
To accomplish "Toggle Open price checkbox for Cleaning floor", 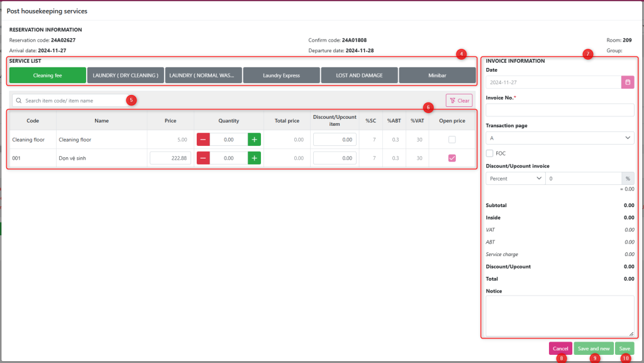I will point(452,140).
